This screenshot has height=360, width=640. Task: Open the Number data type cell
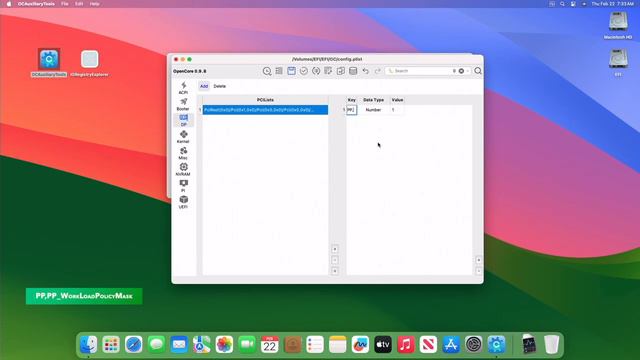click(x=373, y=110)
